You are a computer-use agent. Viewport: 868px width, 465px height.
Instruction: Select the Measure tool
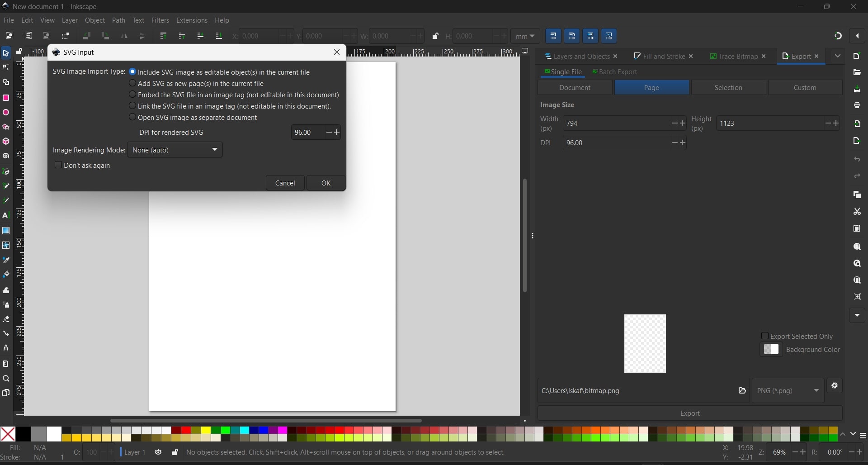click(6, 364)
